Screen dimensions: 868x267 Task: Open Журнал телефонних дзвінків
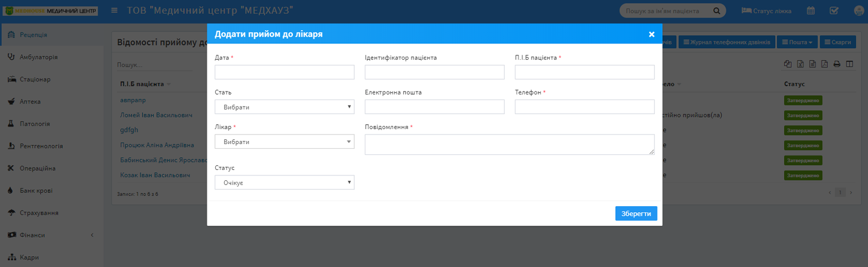[x=726, y=42]
